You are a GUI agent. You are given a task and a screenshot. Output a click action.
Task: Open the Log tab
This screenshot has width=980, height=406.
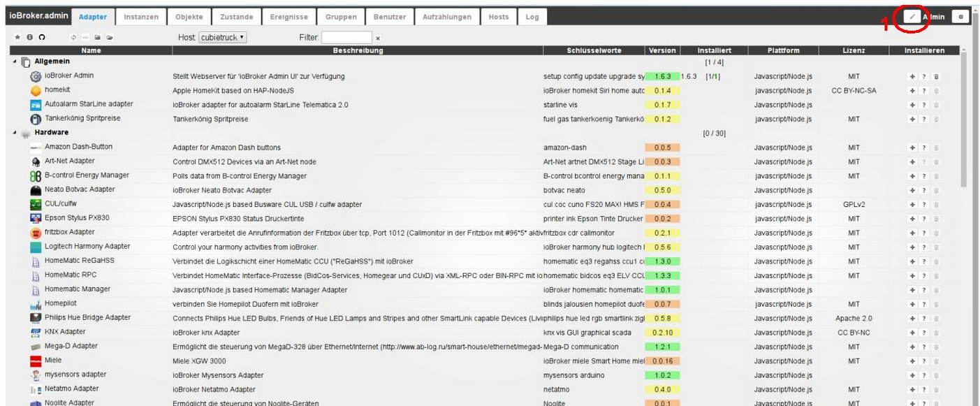532,17
